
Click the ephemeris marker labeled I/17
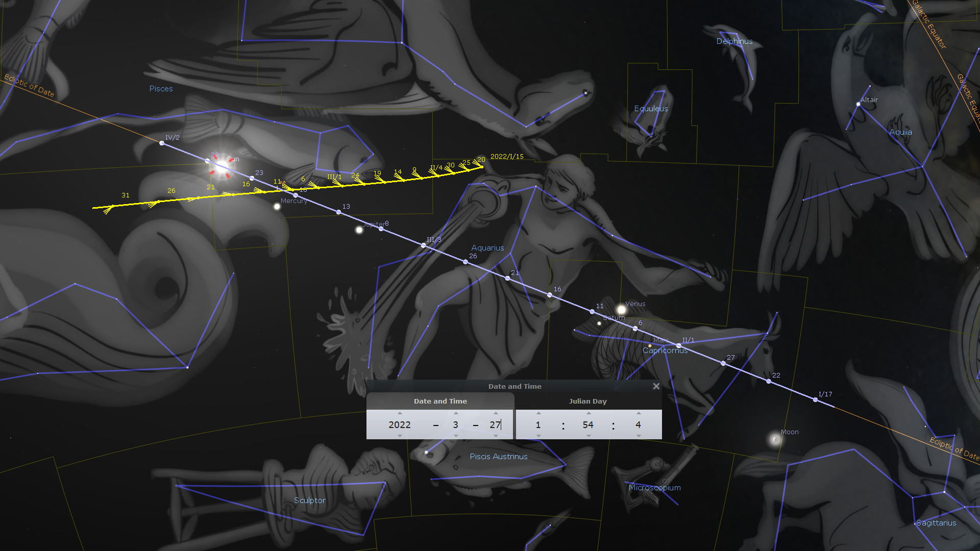point(815,400)
